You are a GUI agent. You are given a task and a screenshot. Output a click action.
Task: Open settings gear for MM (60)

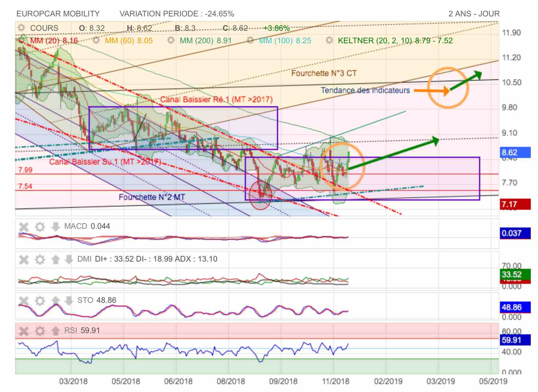(96, 40)
